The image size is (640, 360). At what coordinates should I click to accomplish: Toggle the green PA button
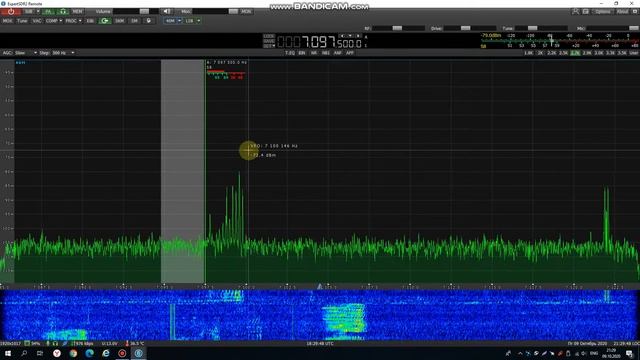tap(48, 11)
